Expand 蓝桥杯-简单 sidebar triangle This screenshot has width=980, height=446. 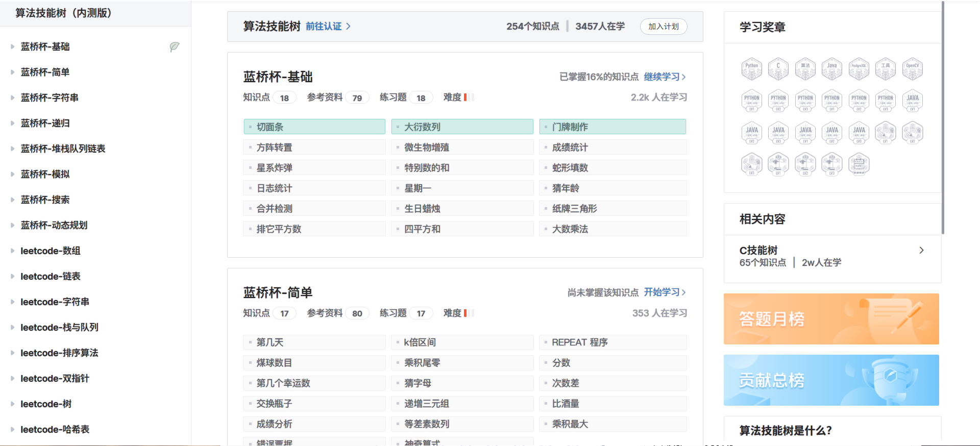pos(12,72)
